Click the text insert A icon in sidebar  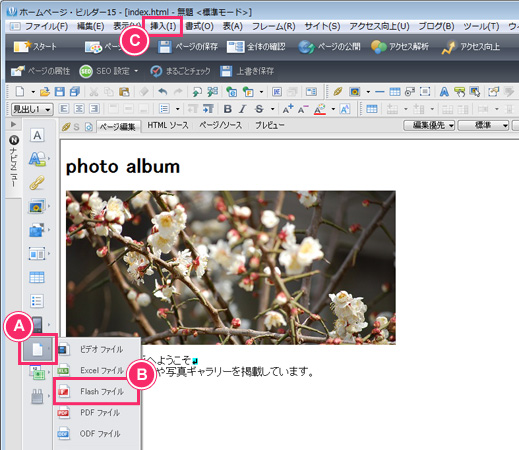[x=37, y=135]
